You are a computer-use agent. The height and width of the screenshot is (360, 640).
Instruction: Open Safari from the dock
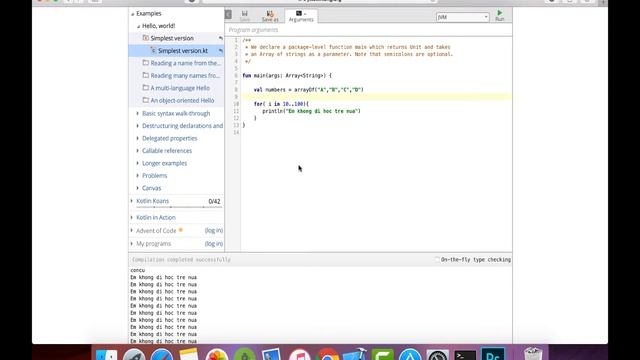pos(162,355)
